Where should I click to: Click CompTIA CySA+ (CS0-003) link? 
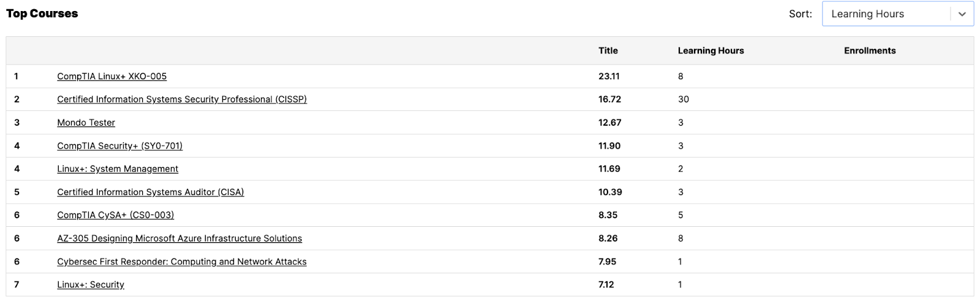[x=115, y=215]
